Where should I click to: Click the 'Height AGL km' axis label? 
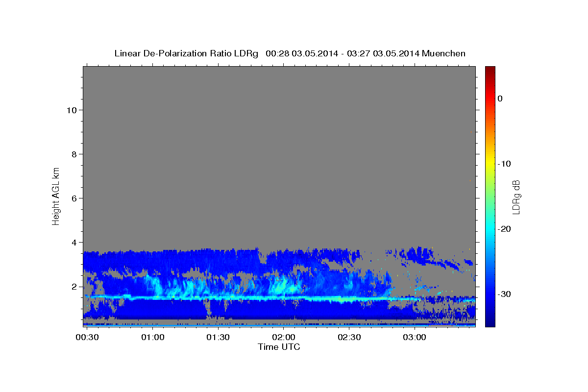[x=56, y=196]
